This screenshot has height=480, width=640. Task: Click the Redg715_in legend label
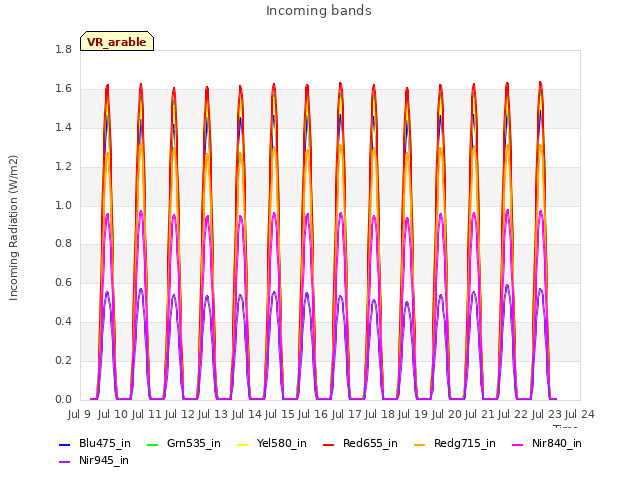point(465,443)
